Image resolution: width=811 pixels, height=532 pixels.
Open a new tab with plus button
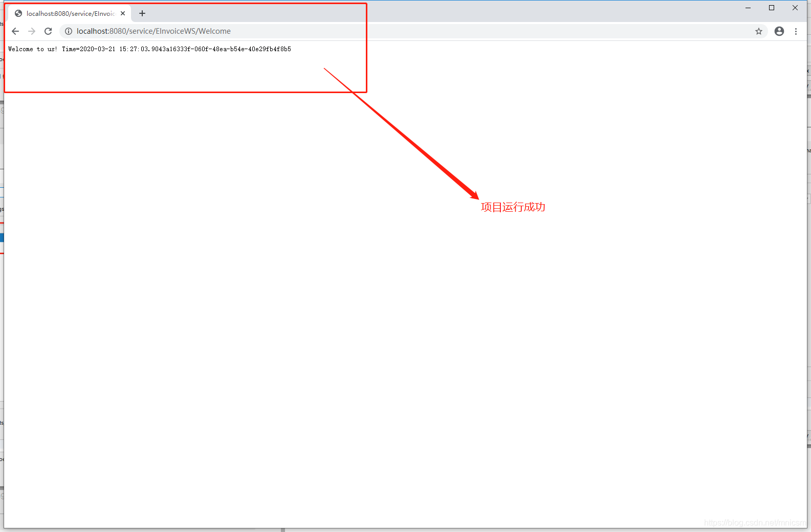coord(142,13)
